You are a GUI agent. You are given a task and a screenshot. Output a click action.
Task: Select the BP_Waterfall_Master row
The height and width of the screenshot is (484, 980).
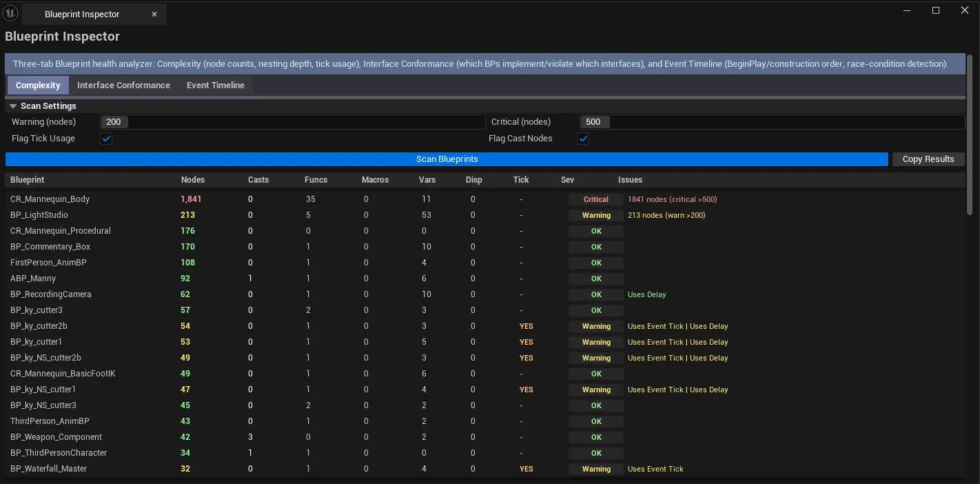tap(485, 469)
